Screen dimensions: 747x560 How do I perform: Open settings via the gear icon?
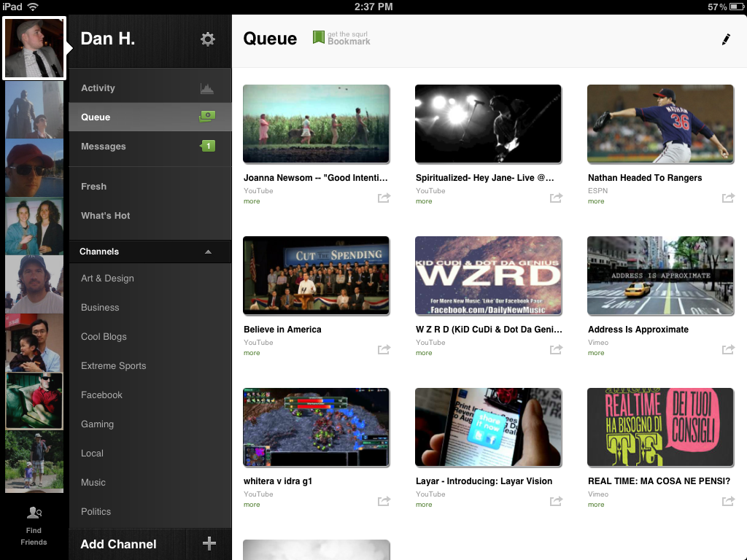point(207,39)
